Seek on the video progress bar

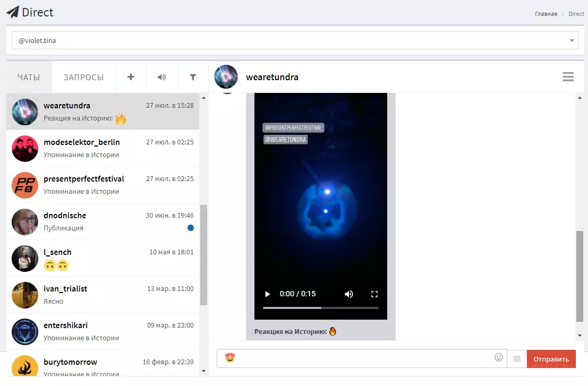pos(321,308)
